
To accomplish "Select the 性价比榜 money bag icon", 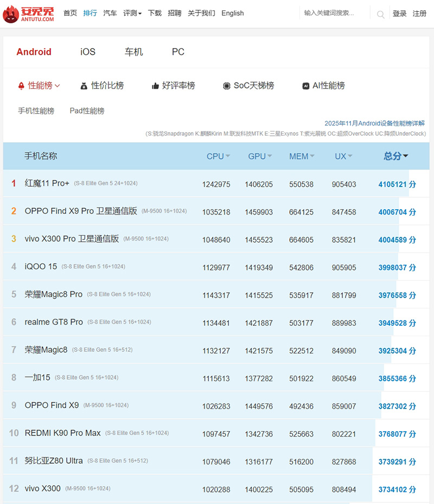I will point(84,86).
